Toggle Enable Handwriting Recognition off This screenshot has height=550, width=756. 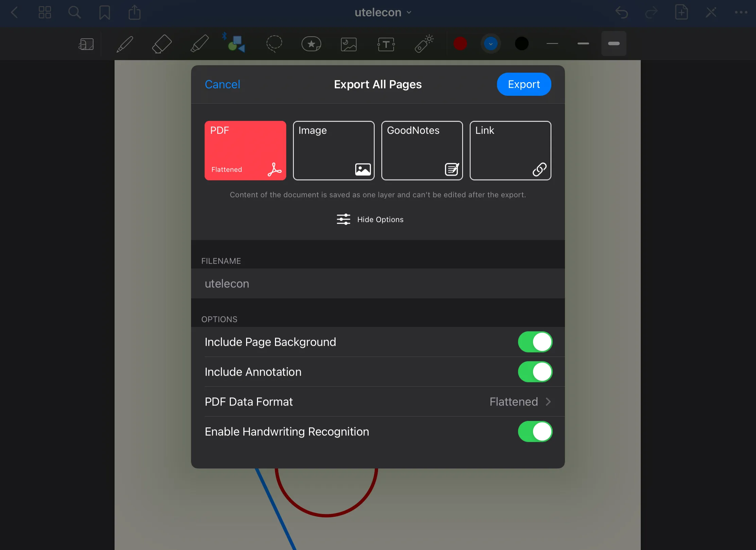[x=535, y=431]
